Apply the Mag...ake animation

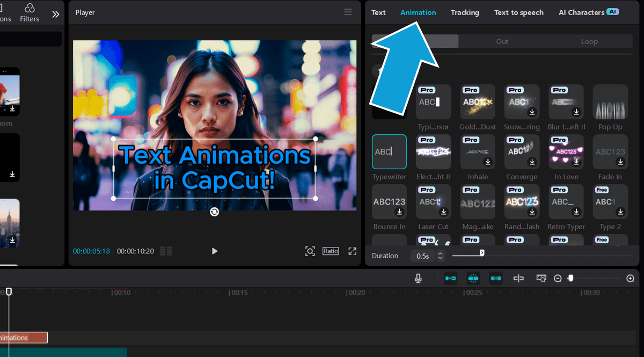click(478, 201)
